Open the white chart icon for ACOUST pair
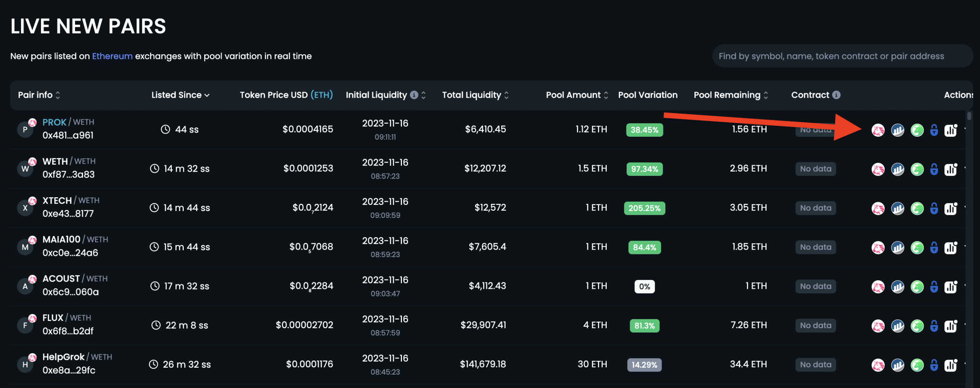The width and height of the screenshot is (980, 388). point(951,287)
